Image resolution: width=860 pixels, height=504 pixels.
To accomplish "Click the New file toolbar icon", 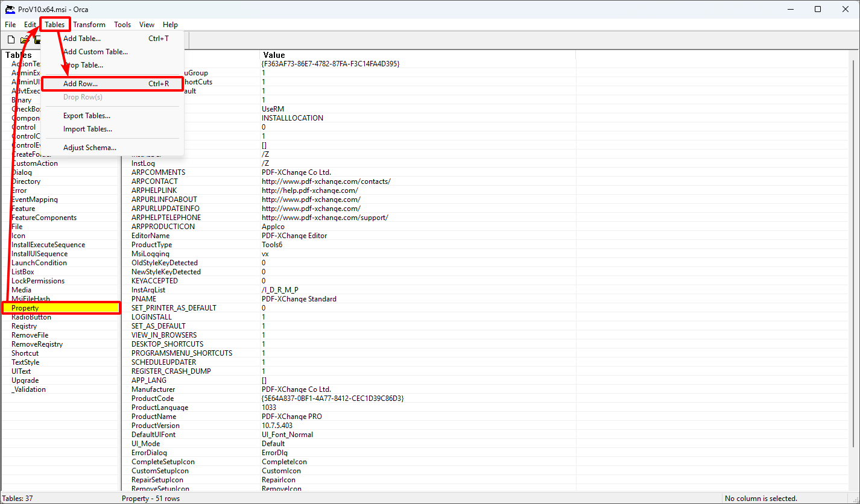I will click(x=11, y=40).
